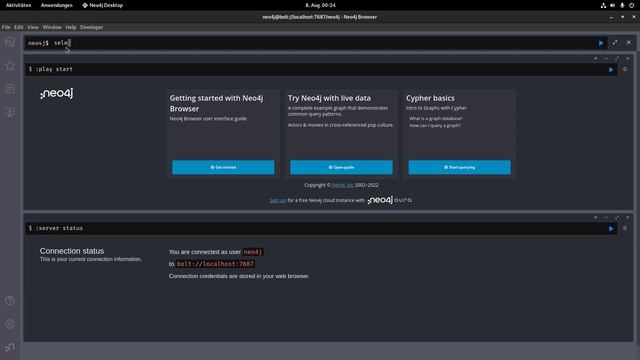
Task: Save :server status as a favorite
Action: 625,228
